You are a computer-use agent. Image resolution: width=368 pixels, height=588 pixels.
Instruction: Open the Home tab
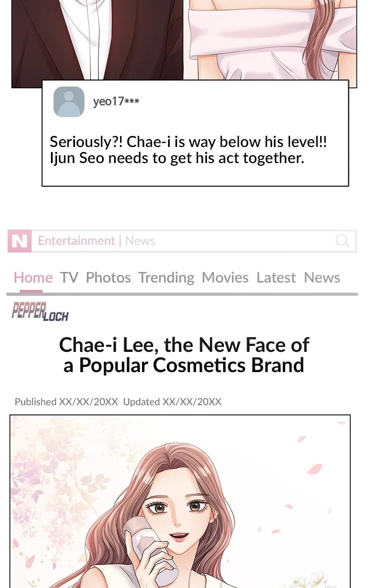click(33, 277)
